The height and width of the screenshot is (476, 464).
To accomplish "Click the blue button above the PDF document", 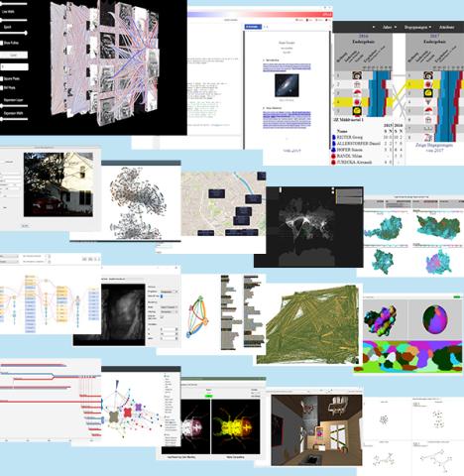I will 253,27.
